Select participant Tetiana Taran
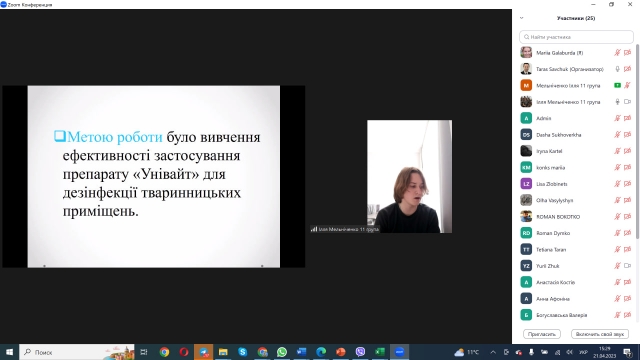 tap(576, 249)
